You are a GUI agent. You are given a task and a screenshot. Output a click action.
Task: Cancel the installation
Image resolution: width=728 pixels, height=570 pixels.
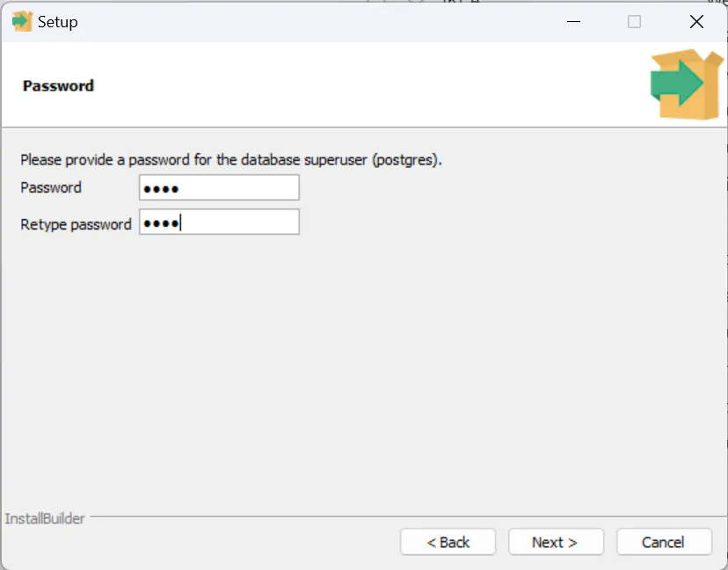[663, 542]
